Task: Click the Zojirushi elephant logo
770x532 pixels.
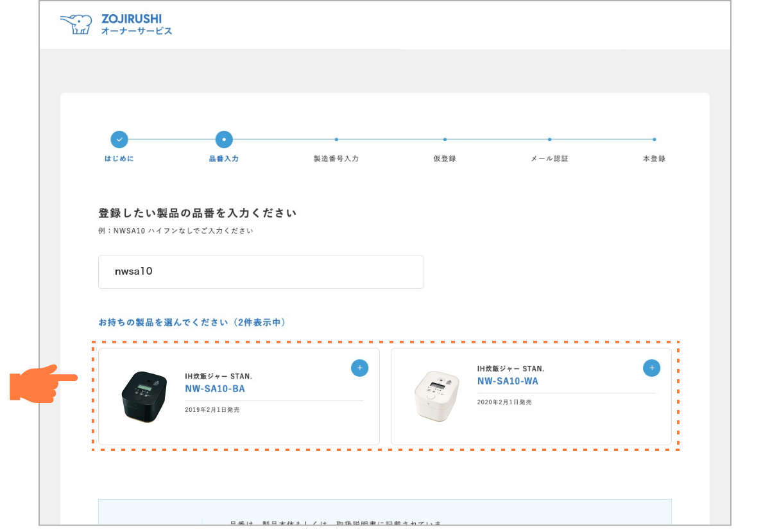Action: tap(76, 24)
